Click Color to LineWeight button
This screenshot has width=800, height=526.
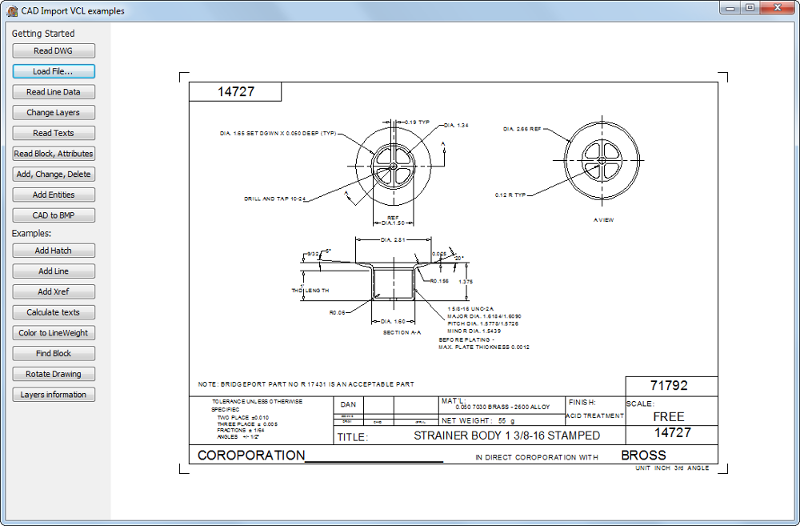tap(54, 333)
